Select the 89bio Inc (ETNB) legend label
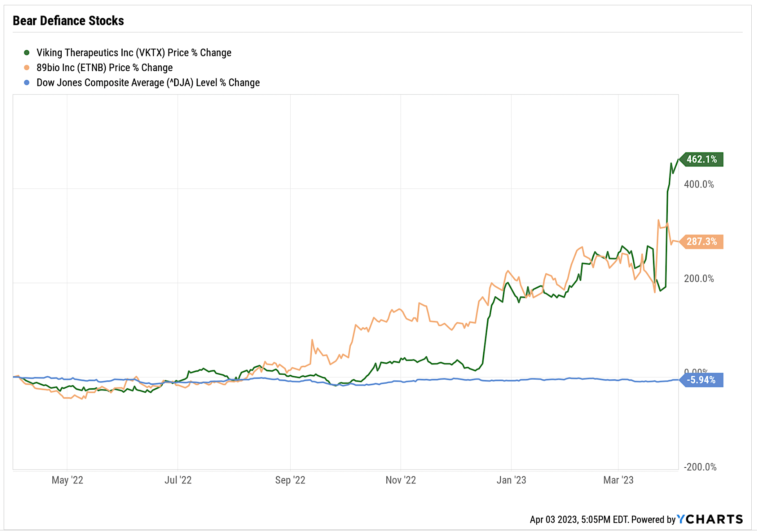This screenshot has height=532, width=757. [105, 68]
